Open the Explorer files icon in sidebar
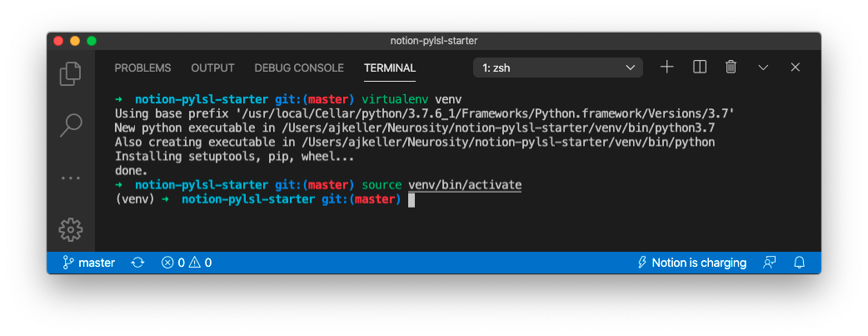Screen dimensions: 868x336 (70, 73)
